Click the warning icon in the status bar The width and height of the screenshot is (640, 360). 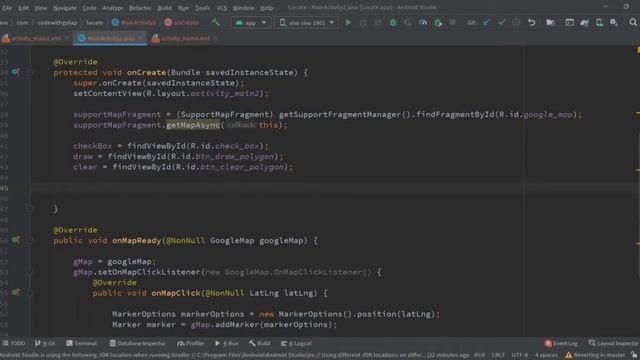(568, 355)
